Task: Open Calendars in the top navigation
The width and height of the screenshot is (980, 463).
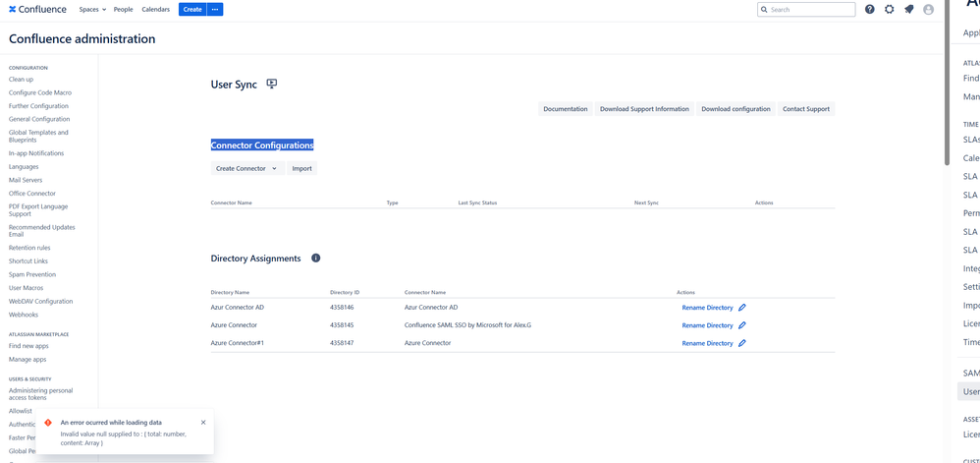Action: tap(155, 10)
